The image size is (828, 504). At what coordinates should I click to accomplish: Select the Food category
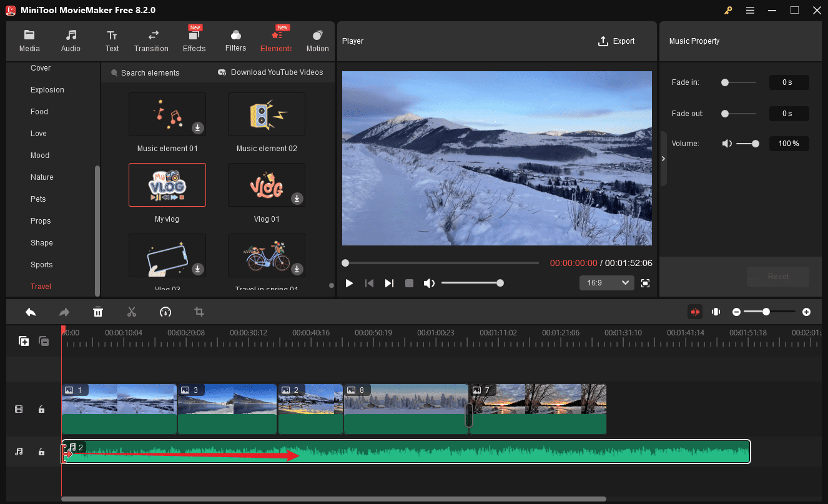[39, 112]
